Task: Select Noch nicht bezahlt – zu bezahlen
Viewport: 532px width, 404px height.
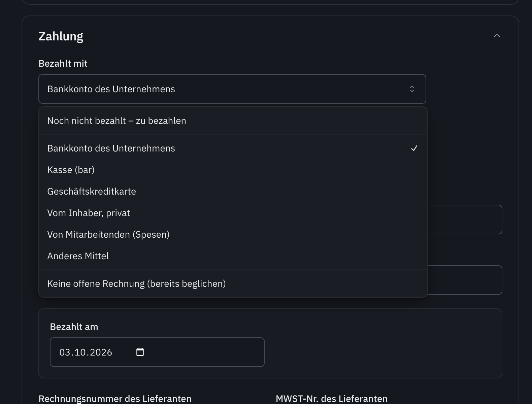Action: [x=233, y=121]
